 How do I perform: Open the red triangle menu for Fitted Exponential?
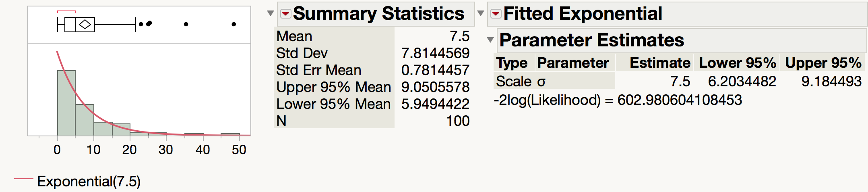point(496,14)
